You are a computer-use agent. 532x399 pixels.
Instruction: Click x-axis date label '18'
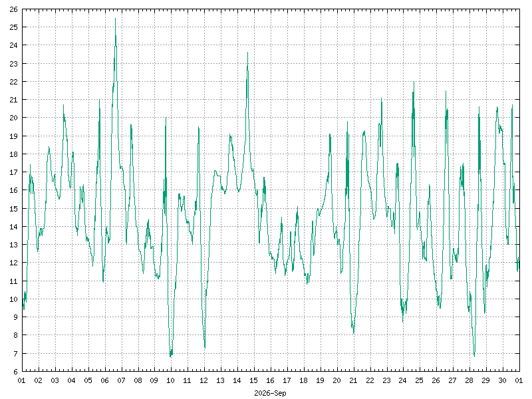pos(303,380)
